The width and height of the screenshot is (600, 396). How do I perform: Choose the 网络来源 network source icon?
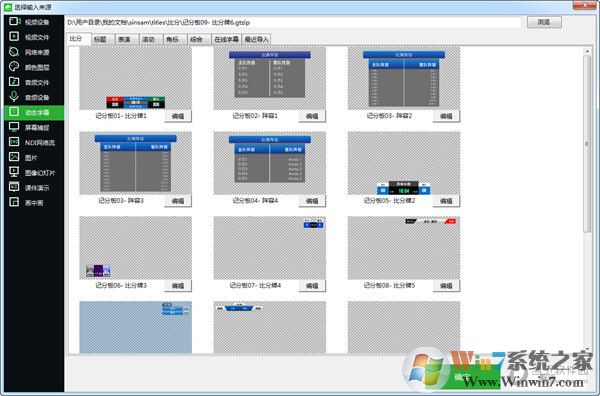pyautogui.click(x=14, y=52)
